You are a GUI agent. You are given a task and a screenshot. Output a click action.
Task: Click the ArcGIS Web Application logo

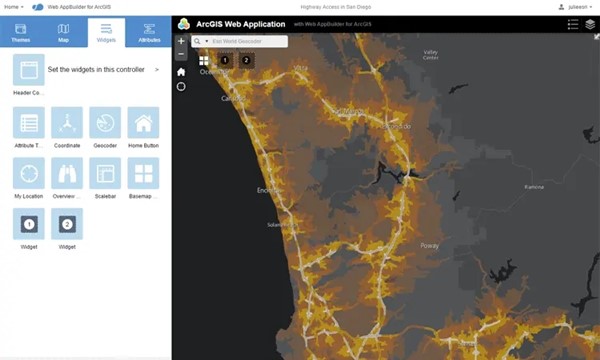click(184, 24)
